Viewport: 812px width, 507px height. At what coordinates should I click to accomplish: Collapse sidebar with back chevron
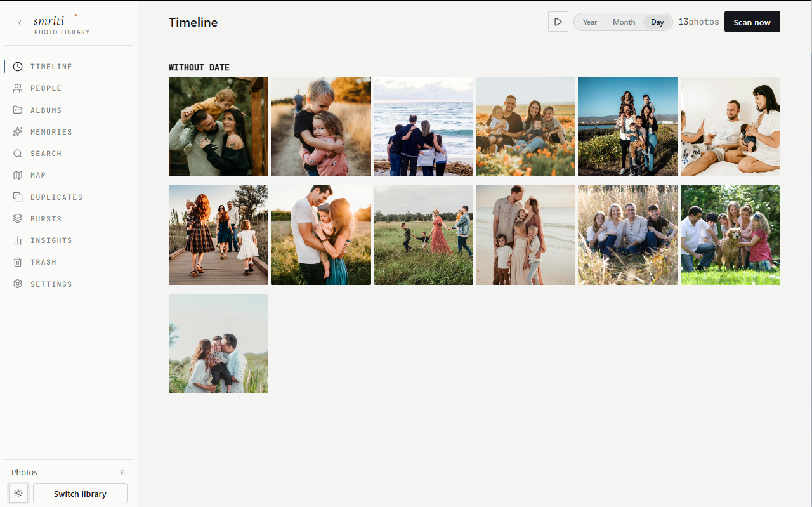point(20,23)
